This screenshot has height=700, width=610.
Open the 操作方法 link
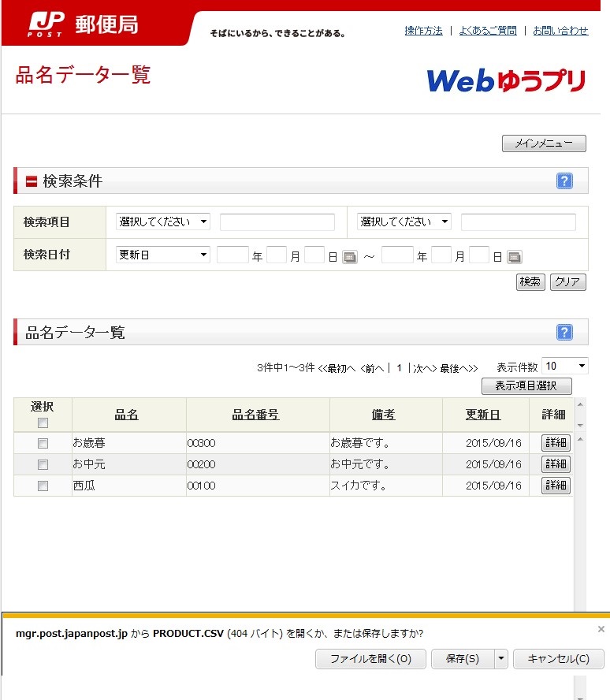pos(423,31)
